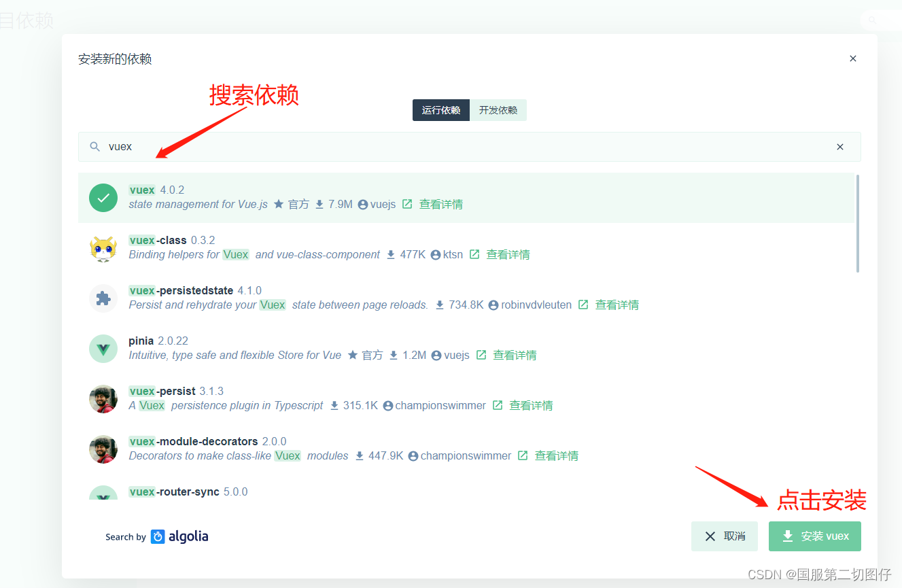Image resolution: width=902 pixels, height=588 pixels.
Task: Open 查看详情 for vuex-class
Action: click(x=508, y=254)
